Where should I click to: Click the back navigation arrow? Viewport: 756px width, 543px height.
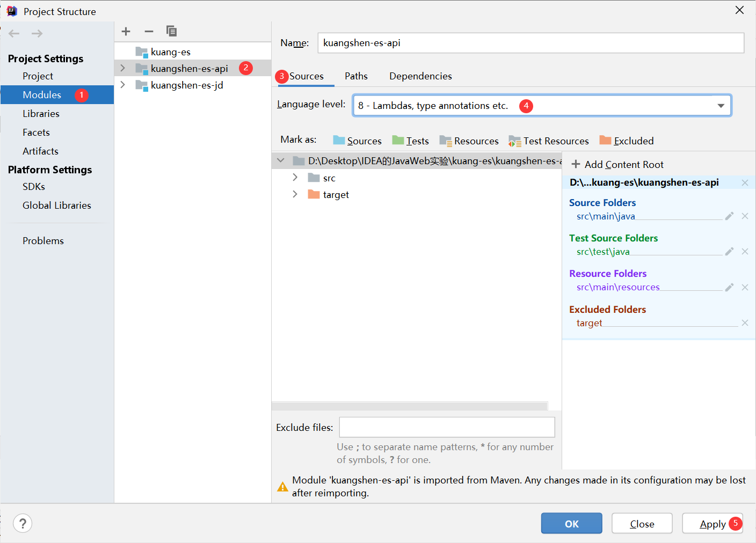click(14, 34)
